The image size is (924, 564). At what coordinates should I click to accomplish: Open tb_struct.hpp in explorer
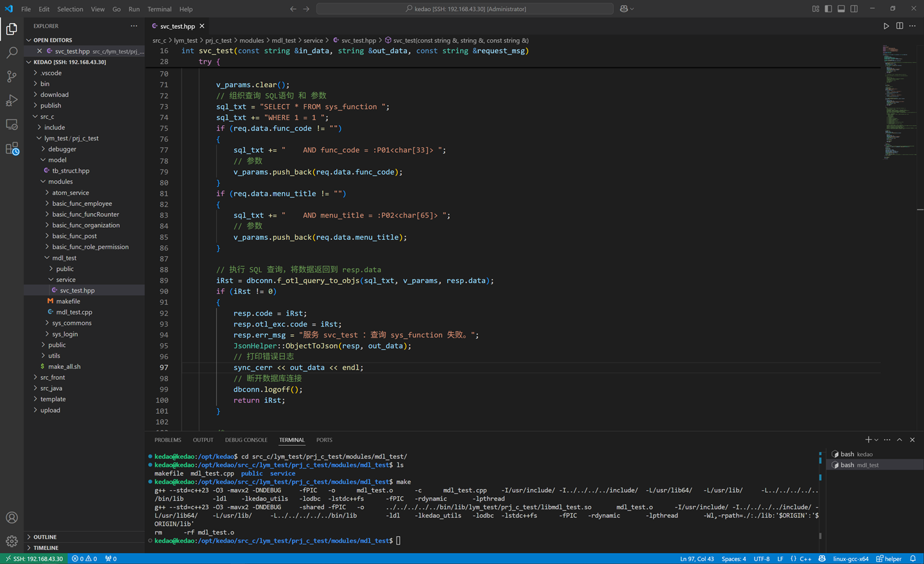pyautogui.click(x=84, y=171)
